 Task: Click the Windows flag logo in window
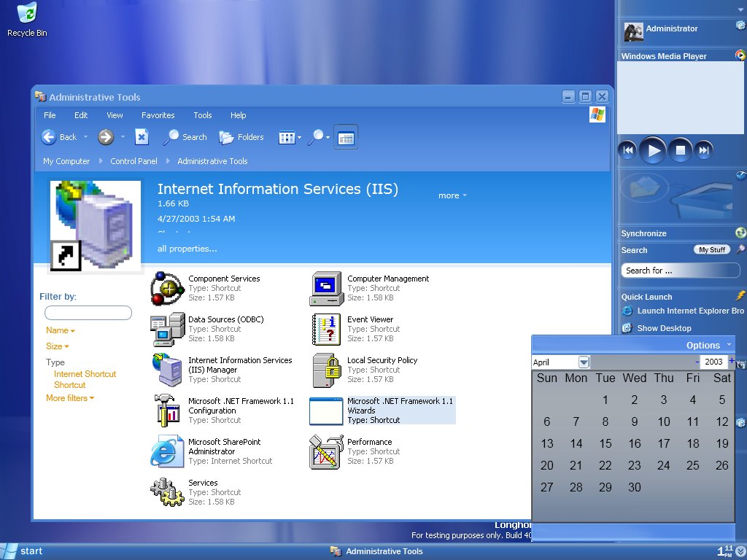597,114
